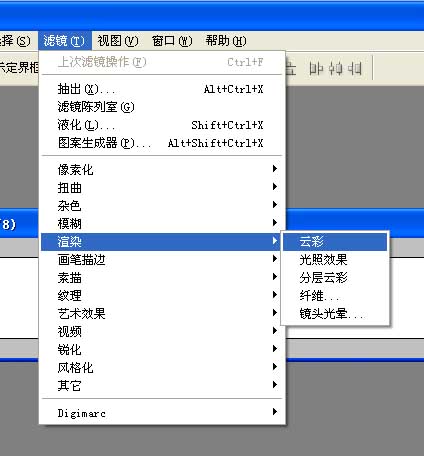Viewport: 424px width, 456px height.
Task: Select 云彩 in the render submenu
Action: coord(335,242)
